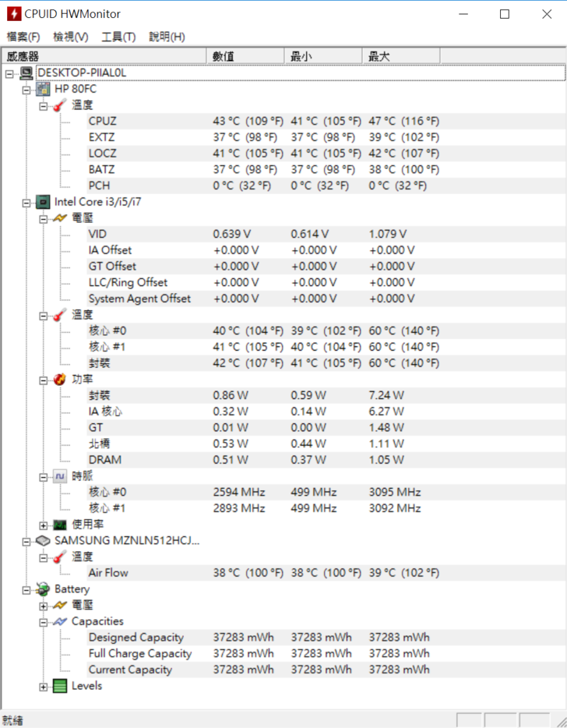Click the DESKTOP-PIIAL0L computer icon
Image resolution: width=567 pixels, height=728 pixels.
pyautogui.click(x=26, y=72)
